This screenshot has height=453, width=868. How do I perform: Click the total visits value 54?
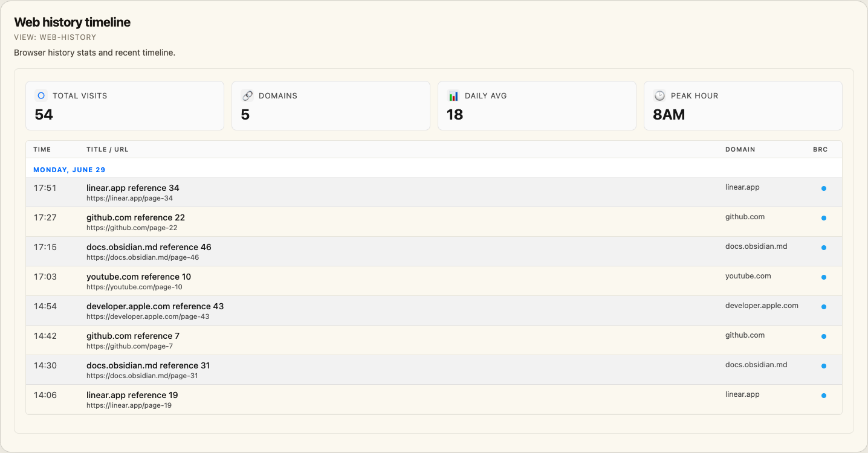coord(44,115)
